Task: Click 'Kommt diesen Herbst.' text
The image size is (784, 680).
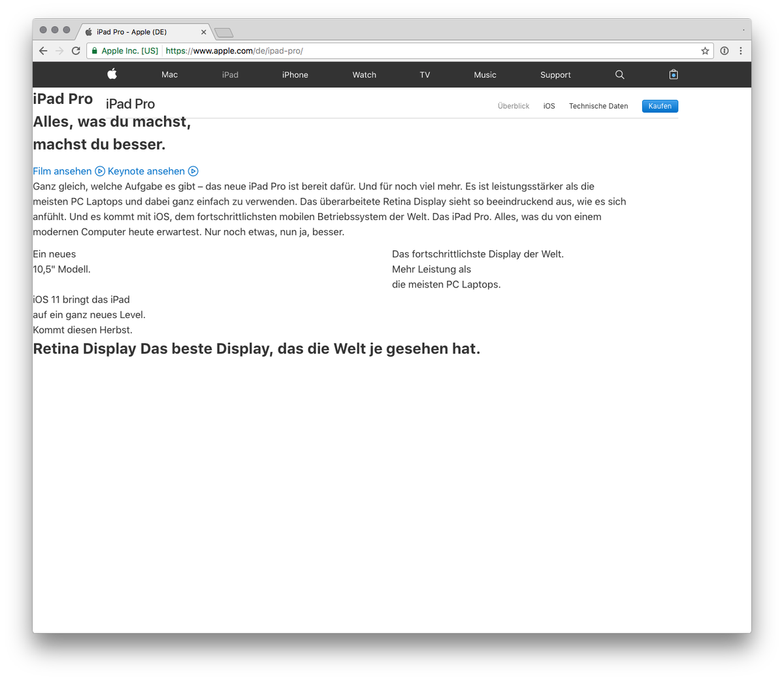Action: (83, 330)
